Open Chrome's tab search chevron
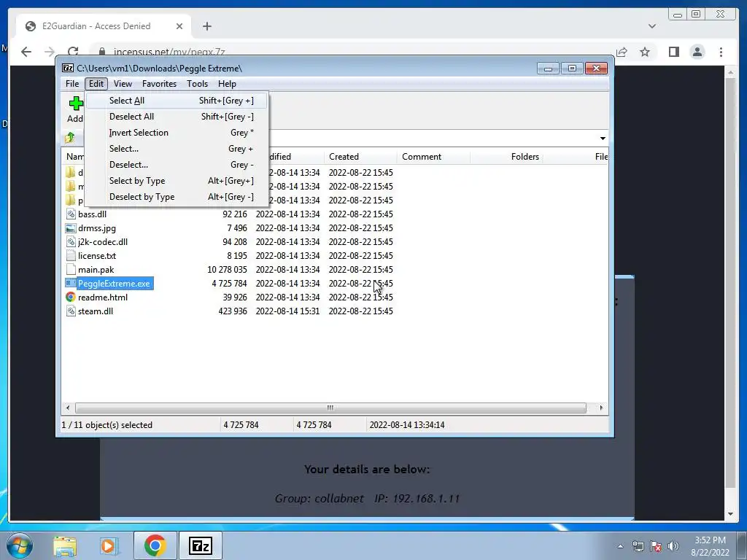Viewport: 747px width, 560px height. [652, 26]
